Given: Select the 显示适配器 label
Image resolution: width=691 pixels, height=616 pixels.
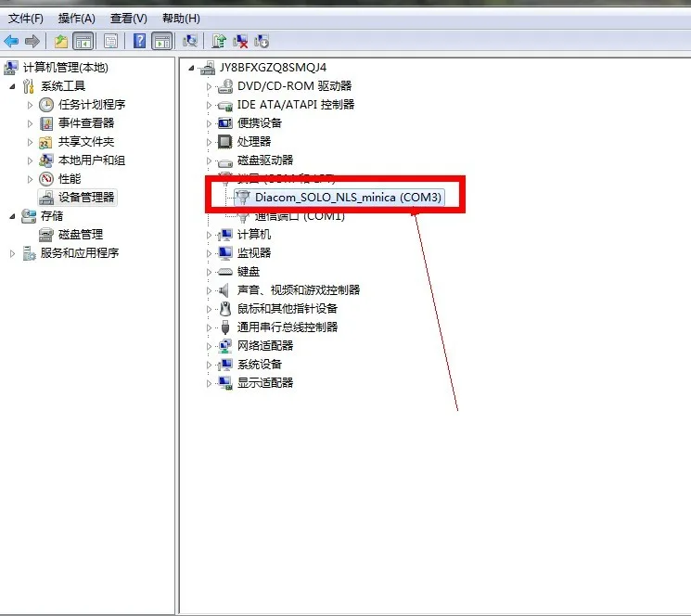Looking at the screenshot, I should point(265,382).
